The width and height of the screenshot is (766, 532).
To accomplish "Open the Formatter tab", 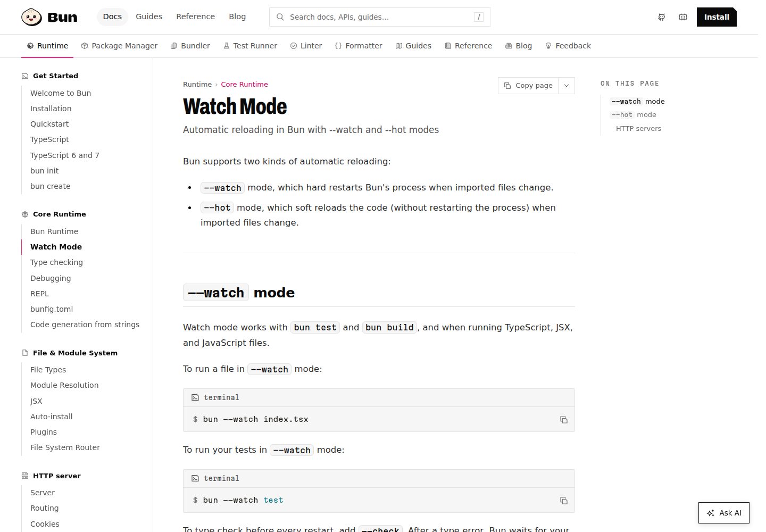I will pyautogui.click(x=359, y=46).
